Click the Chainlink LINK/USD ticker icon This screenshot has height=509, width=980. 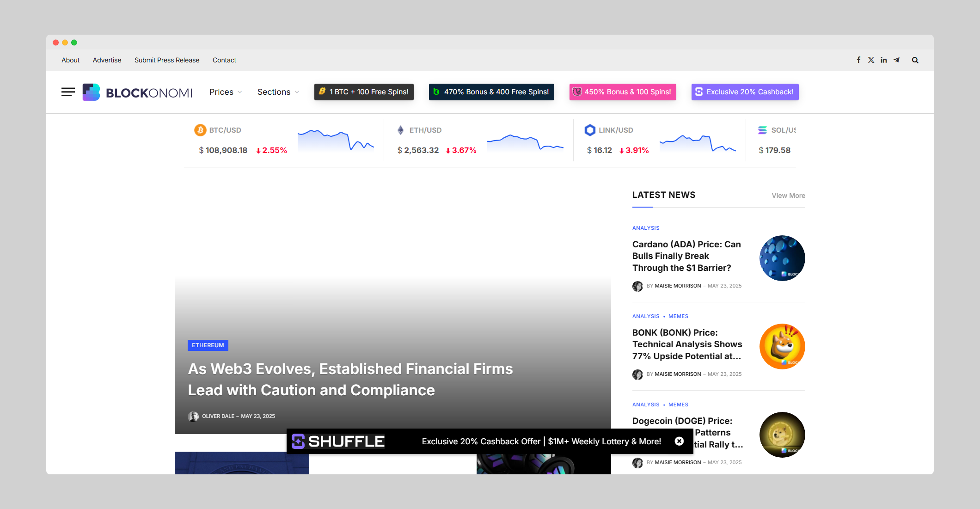(590, 130)
